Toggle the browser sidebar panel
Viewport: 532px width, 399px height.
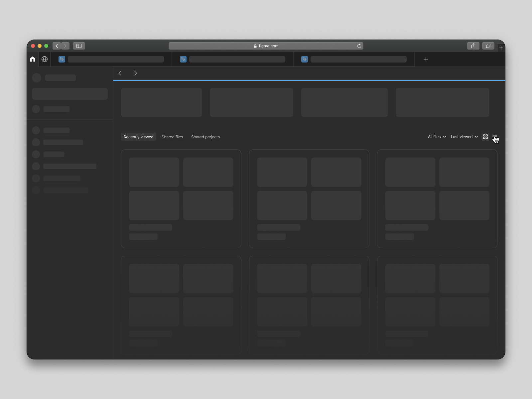tap(79, 46)
